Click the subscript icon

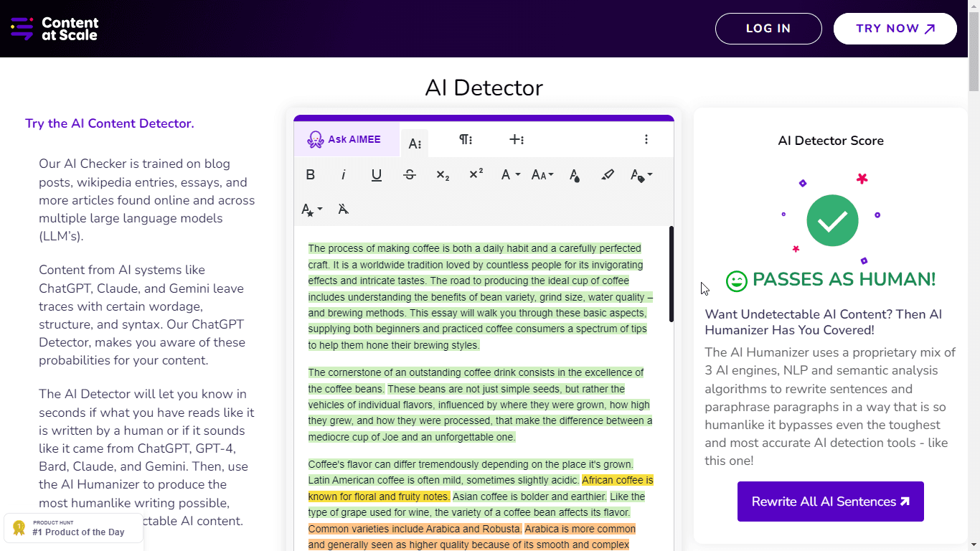tap(443, 174)
